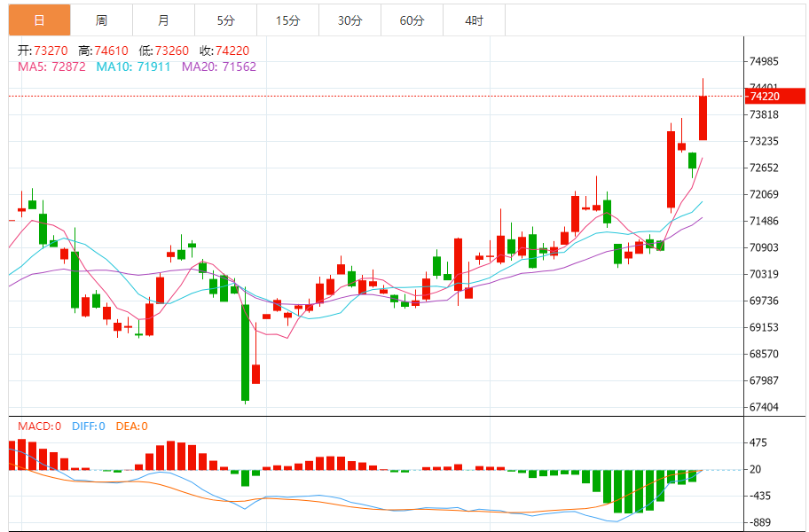
Task: Click the 69736 price axis label
Action: [764, 301]
